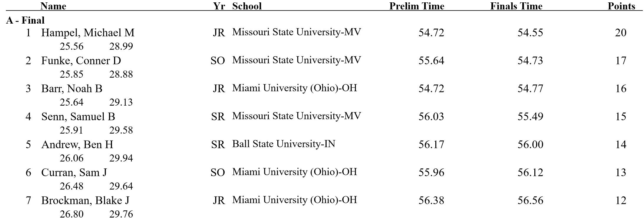Click the School column header

(247, 6)
